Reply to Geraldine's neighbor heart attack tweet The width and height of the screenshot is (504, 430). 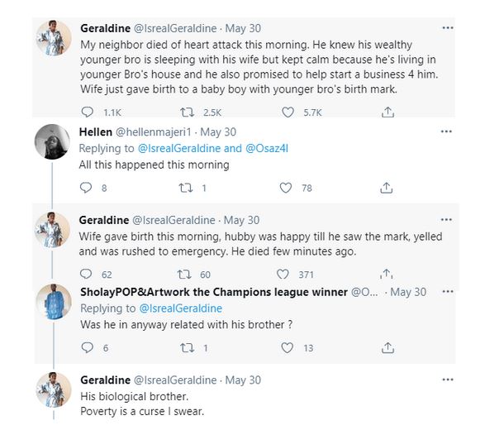88,112
